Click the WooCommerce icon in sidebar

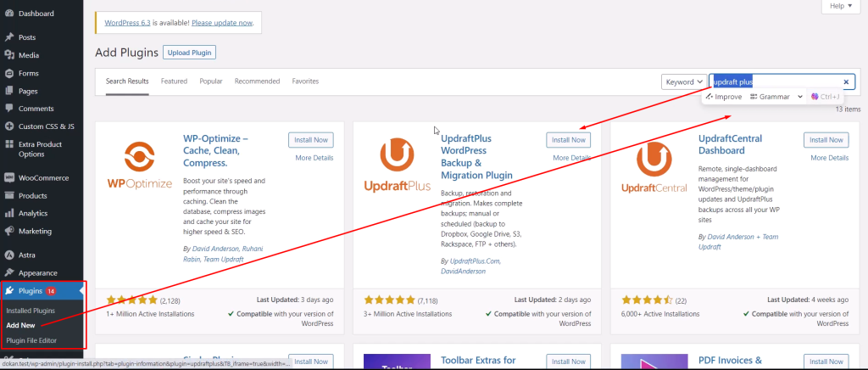tap(8, 178)
